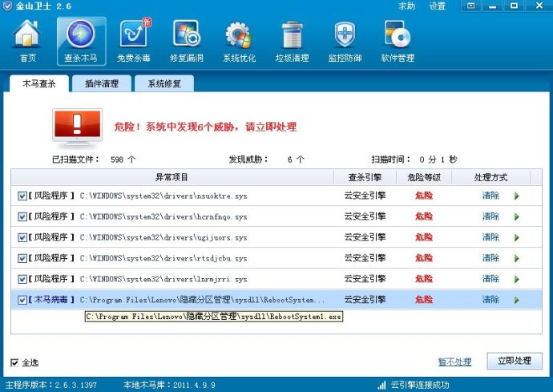This screenshot has height=392, width=553.
Task: Open the 求助 help menu
Action: [x=406, y=6]
